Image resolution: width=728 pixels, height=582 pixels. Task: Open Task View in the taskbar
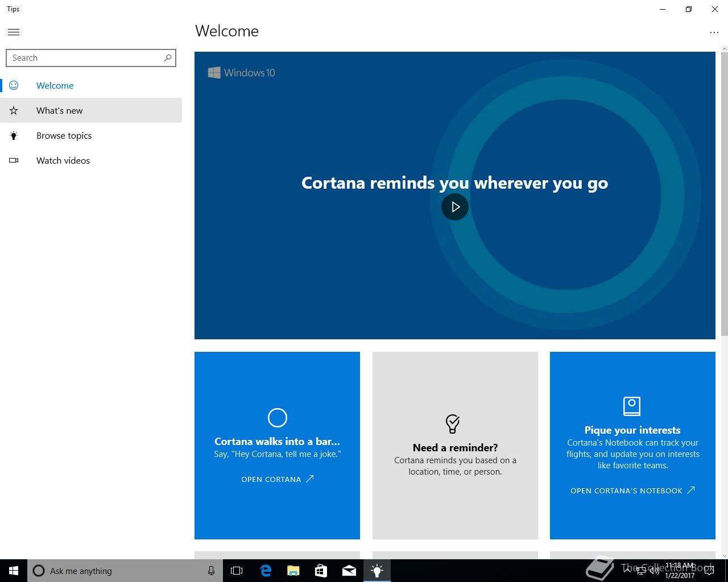point(237,571)
